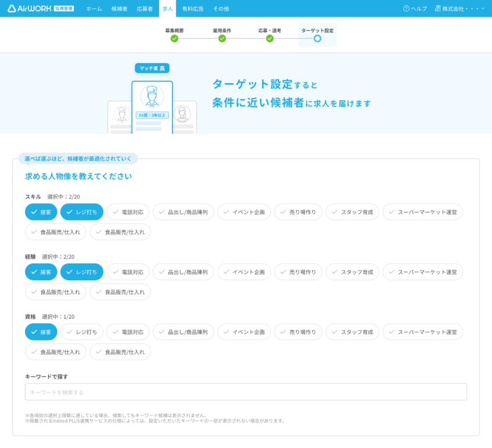492x448 pixels.
Task: Open the 応募者 menu item
Action: 144,9
